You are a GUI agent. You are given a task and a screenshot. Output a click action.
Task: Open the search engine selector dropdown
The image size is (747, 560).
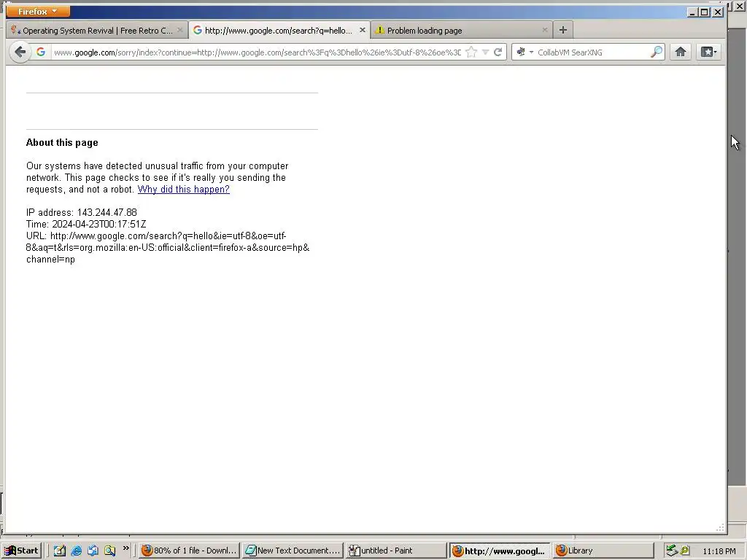click(x=525, y=52)
